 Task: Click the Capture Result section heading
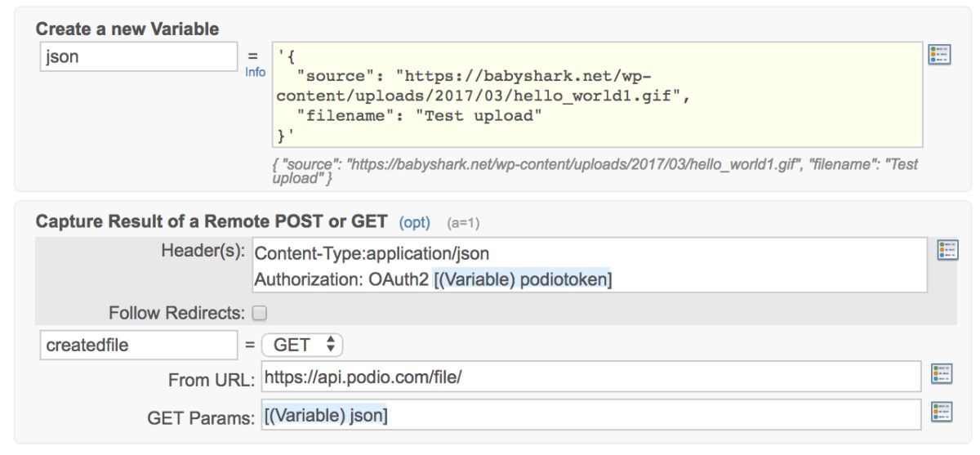point(212,221)
